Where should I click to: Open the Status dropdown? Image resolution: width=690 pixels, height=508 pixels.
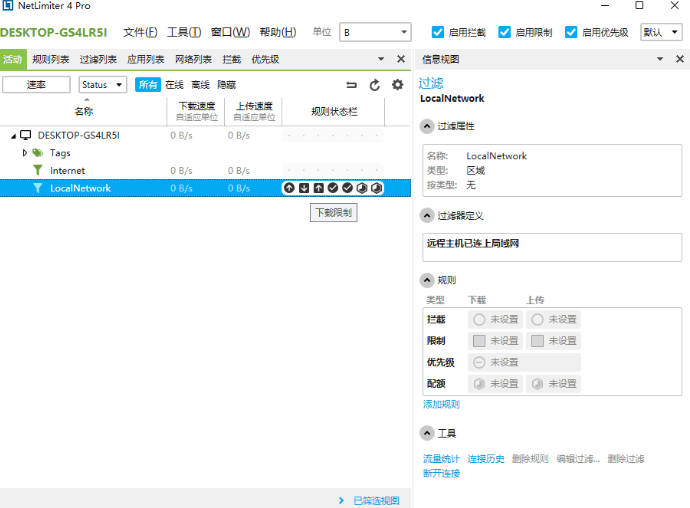click(103, 85)
